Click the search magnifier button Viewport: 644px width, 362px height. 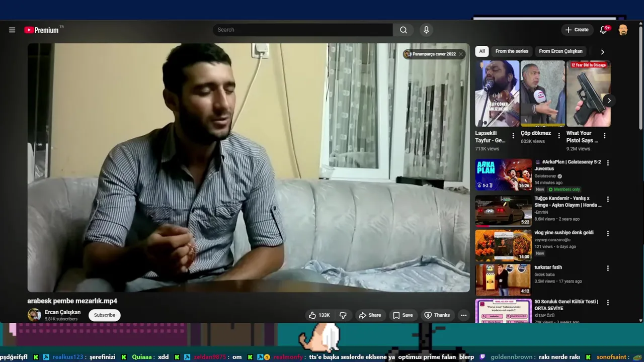[x=404, y=30]
